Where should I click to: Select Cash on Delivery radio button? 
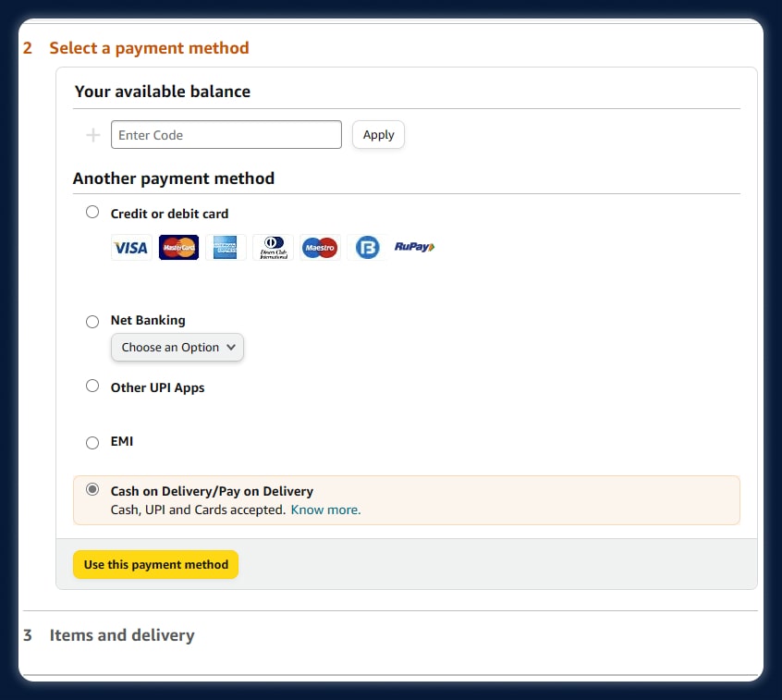[92, 490]
